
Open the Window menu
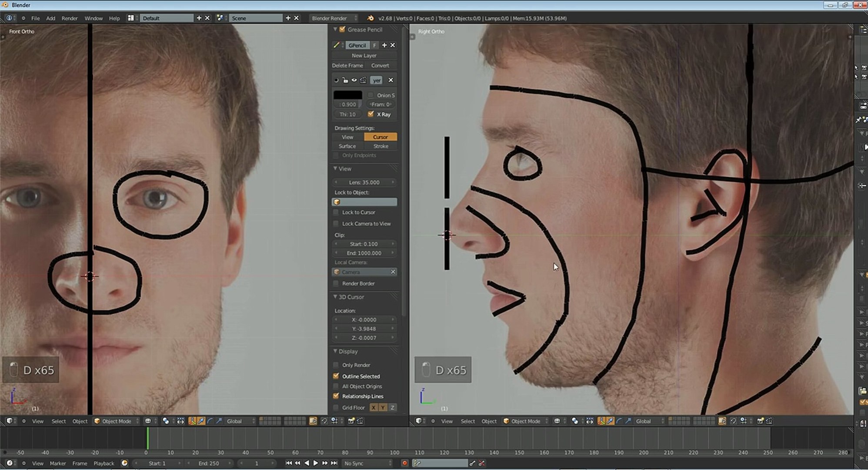click(x=93, y=18)
